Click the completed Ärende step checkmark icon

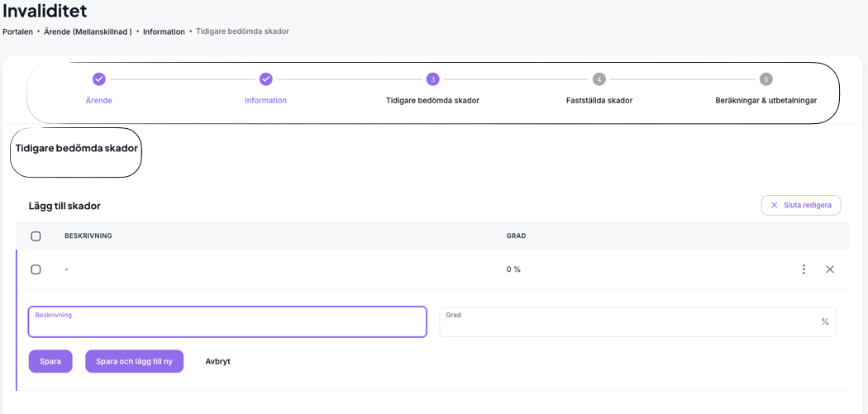(x=99, y=79)
